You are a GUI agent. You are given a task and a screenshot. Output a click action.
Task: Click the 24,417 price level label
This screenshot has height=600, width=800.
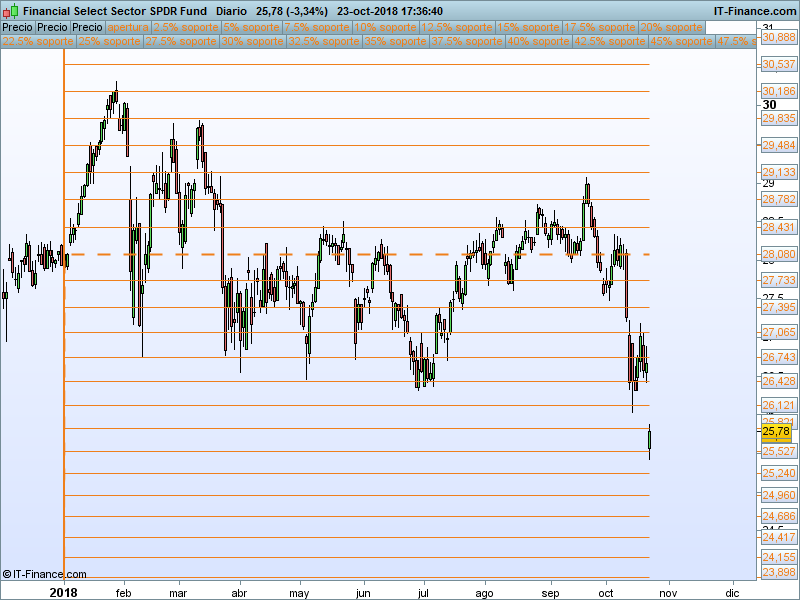tap(779, 537)
